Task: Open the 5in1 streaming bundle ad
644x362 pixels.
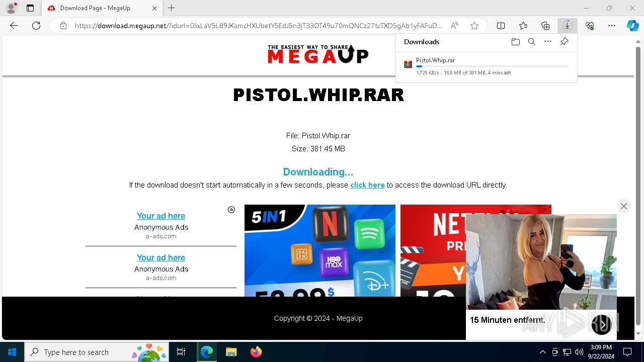Action: [x=320, y=250]
